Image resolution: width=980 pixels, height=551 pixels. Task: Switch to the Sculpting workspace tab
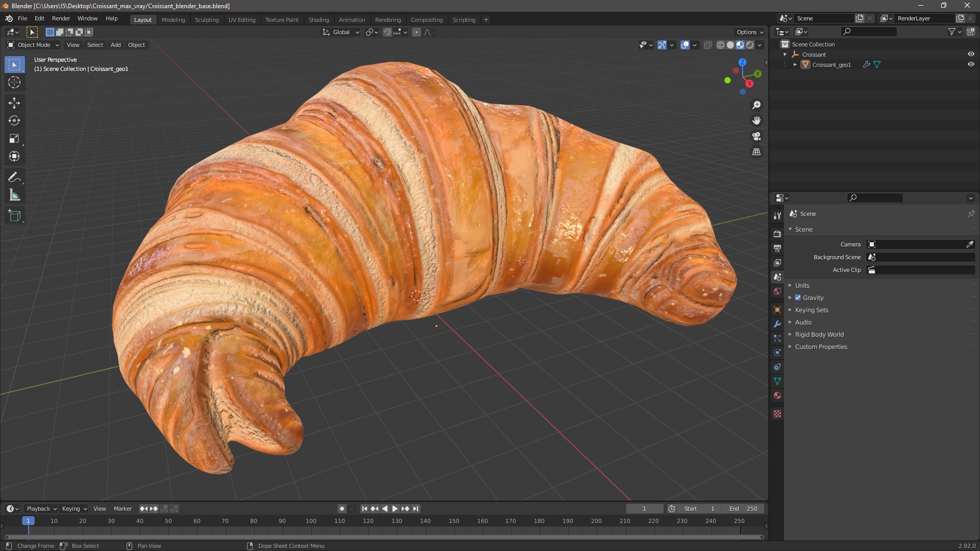(207, 19)
